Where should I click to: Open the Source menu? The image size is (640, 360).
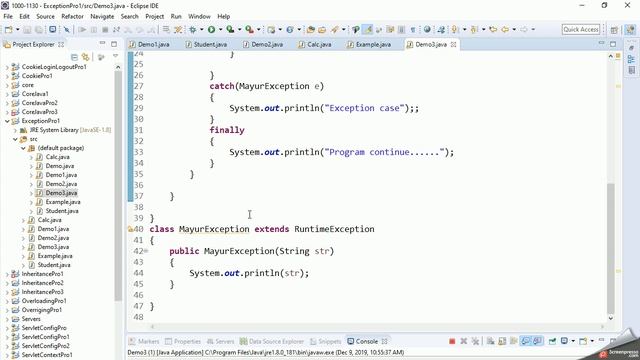[45, 16]
